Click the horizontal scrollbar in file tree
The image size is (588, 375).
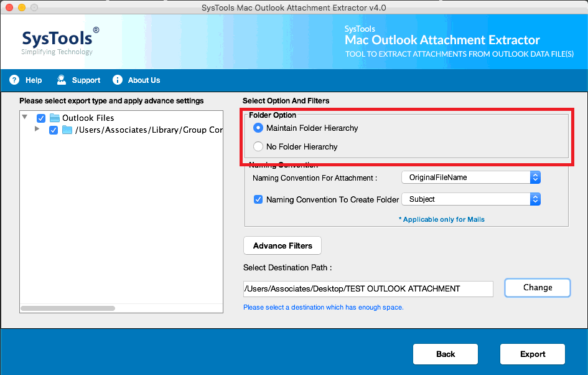(x=68, y=308)
